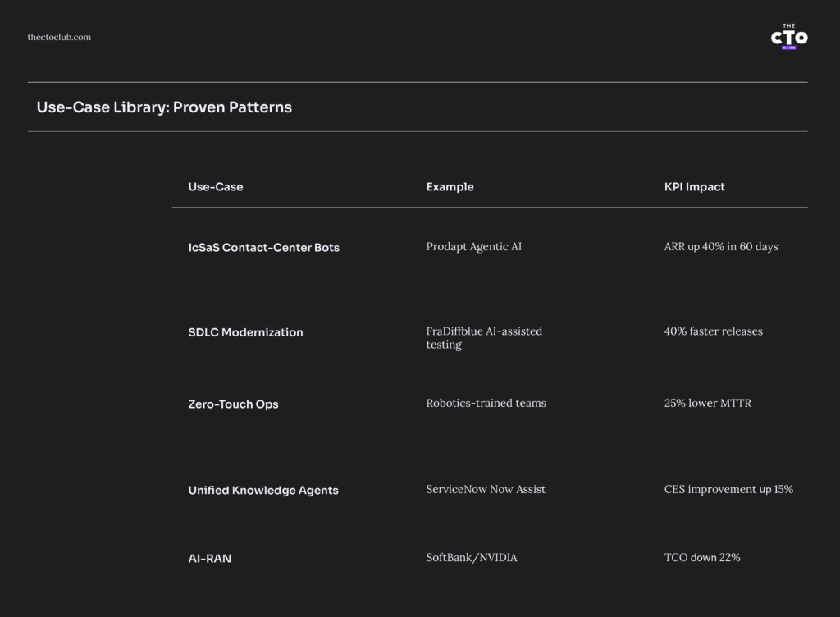This screenshot has height=617, width=840.
Task: Click 'CES improvement up 15%' cell
Action: (728, 489)
